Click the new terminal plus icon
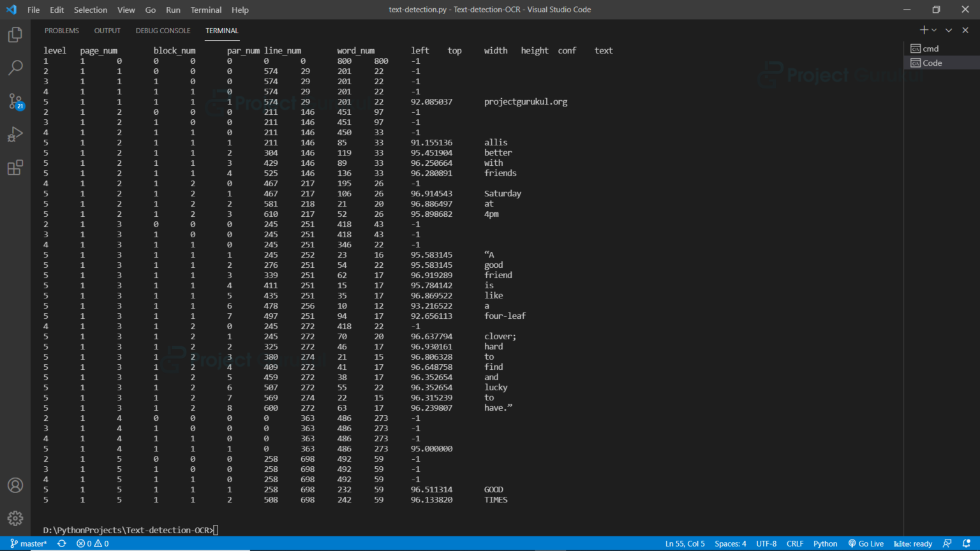This screenshot has height=551, width=980. coord(923,30)
